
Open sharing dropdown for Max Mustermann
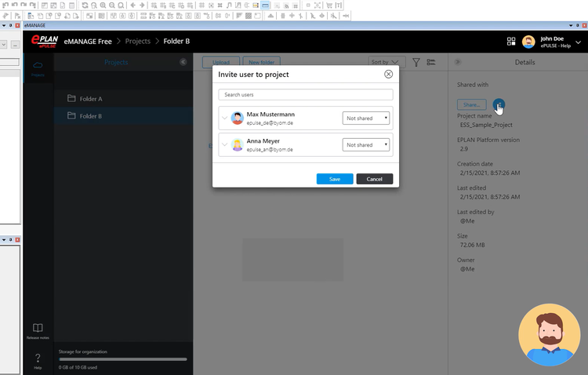tap(366, 118)
